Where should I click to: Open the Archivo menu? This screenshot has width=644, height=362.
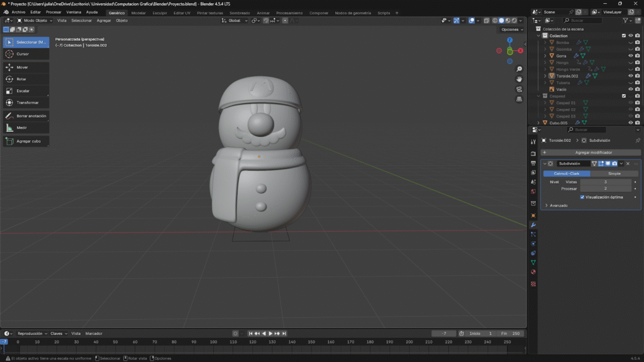point(18,13)
